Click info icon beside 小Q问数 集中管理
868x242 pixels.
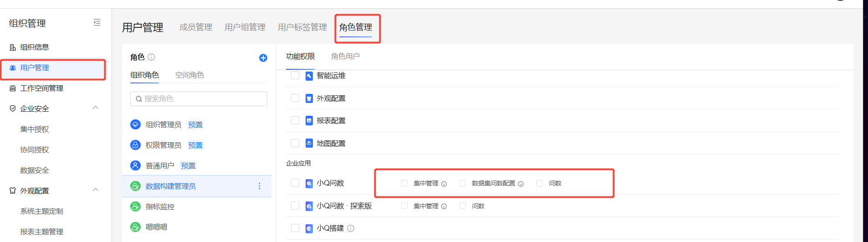tap(444, 184)
